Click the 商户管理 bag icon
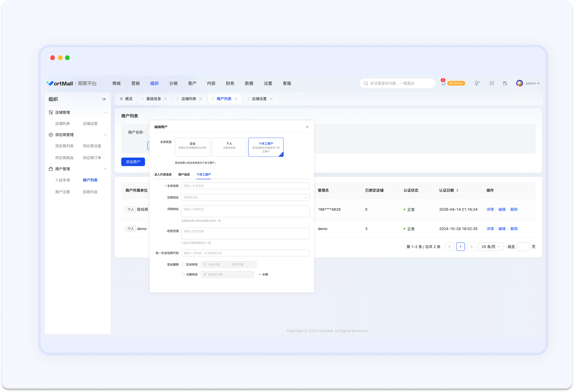 [51, 169]
